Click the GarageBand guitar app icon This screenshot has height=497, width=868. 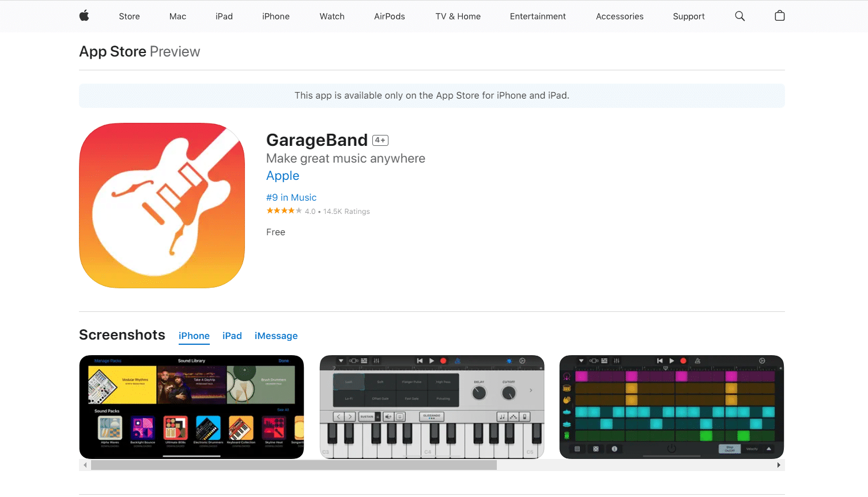tap(162, 205)
